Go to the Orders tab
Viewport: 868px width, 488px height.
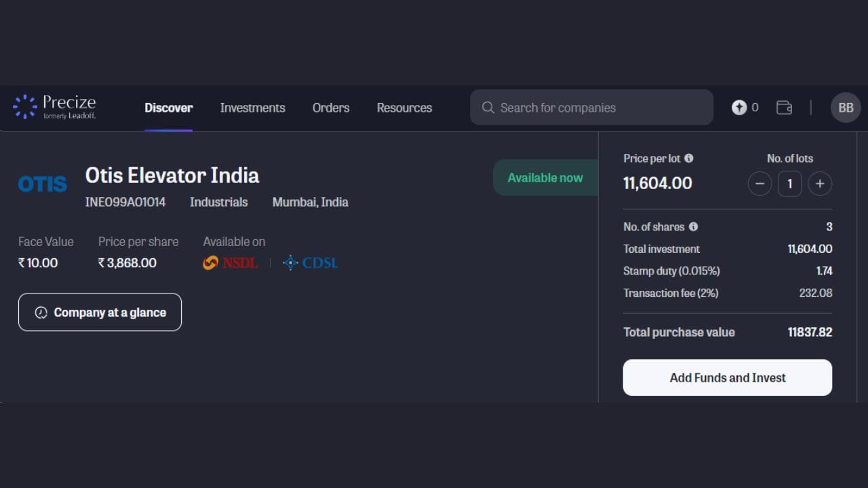[331, 108]
